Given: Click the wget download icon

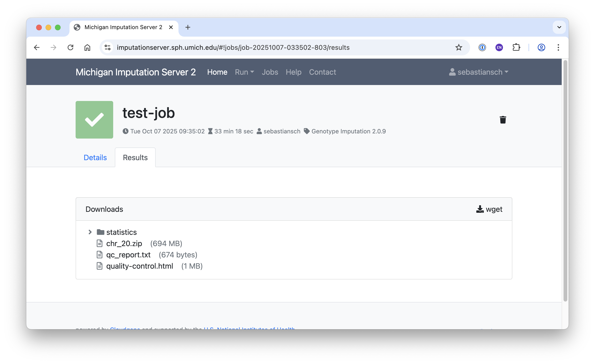Looking at the screenshot, I should click(480, 209).
